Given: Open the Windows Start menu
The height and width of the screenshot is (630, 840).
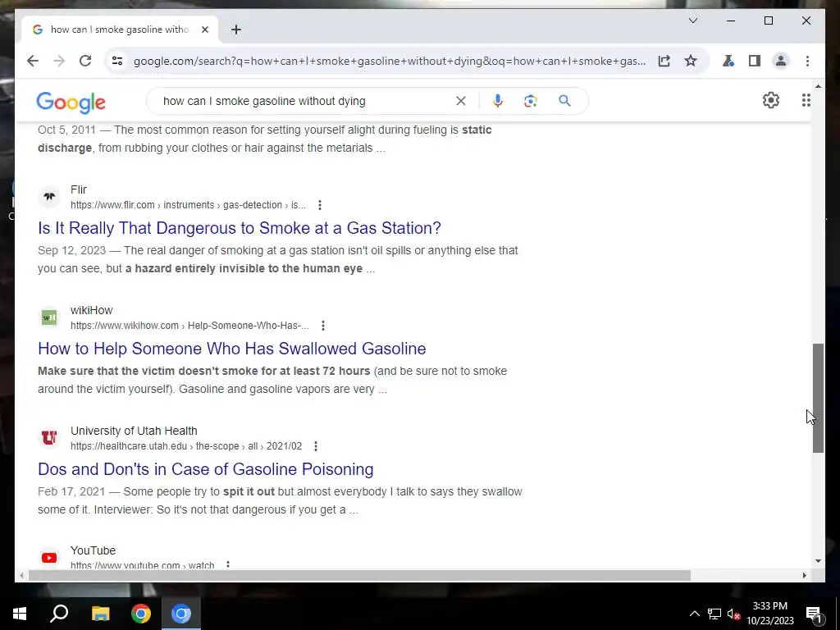Looking at the screenshot, I should pyautogui.click(x=20, y=614).
